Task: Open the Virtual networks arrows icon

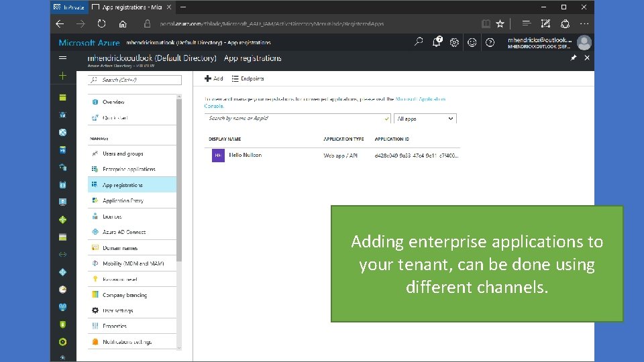Action: 62,255
